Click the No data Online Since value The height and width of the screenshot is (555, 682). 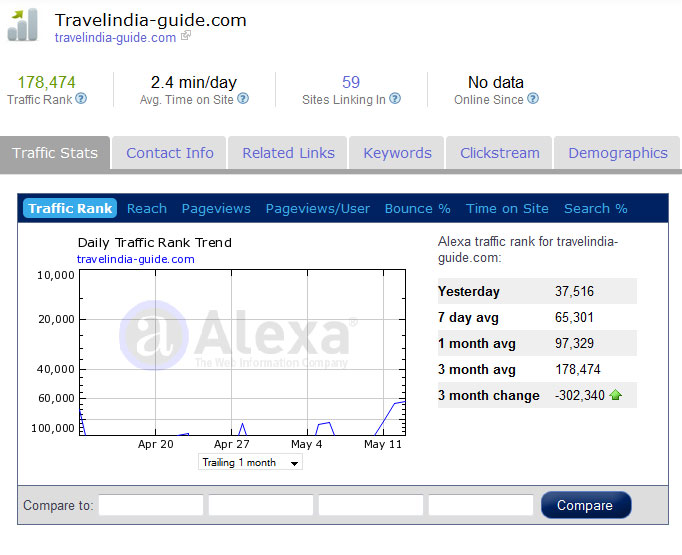[x=495, y=82]
